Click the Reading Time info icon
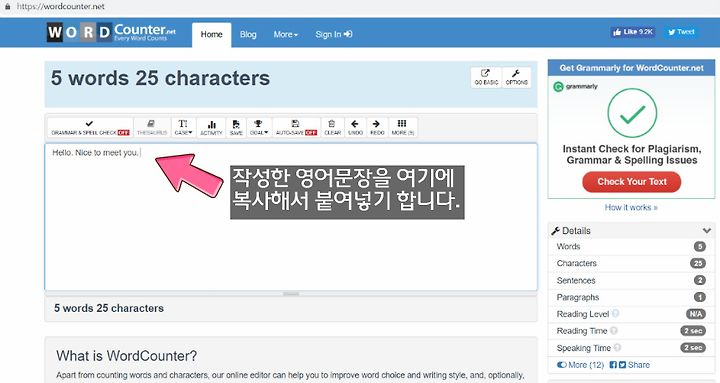 point(613,330)
